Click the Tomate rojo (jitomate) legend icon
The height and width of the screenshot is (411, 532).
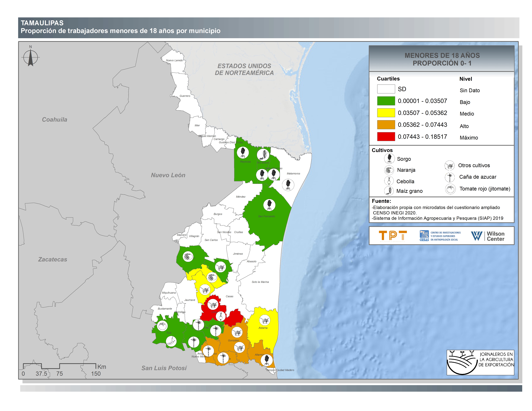pyautogui.click(x=450, y=189)
